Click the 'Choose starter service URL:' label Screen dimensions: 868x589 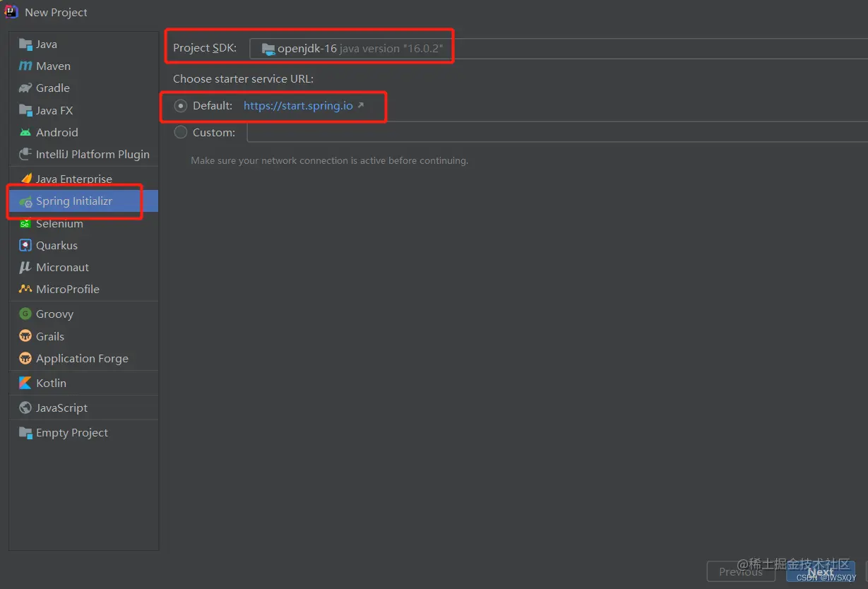click(244, 79)
